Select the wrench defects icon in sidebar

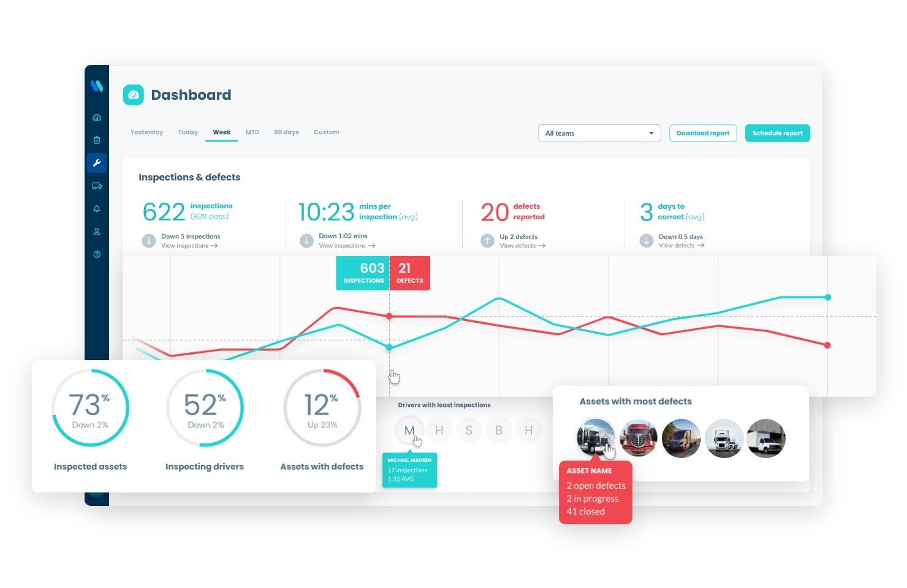click(x=97, y=162)
